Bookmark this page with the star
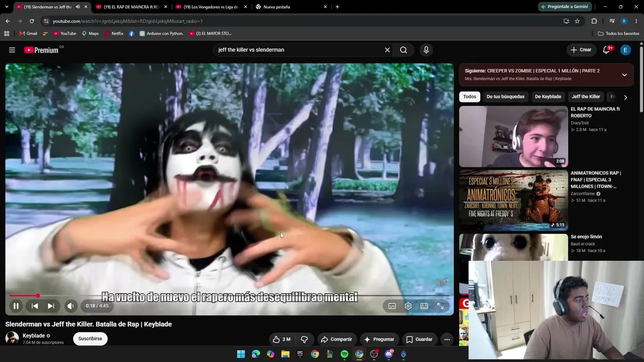The height and width of the screenshot is (362, 644). [577, 21]
